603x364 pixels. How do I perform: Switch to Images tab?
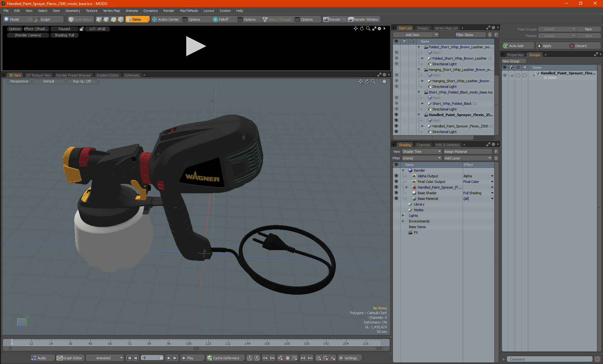pos(423,28)
